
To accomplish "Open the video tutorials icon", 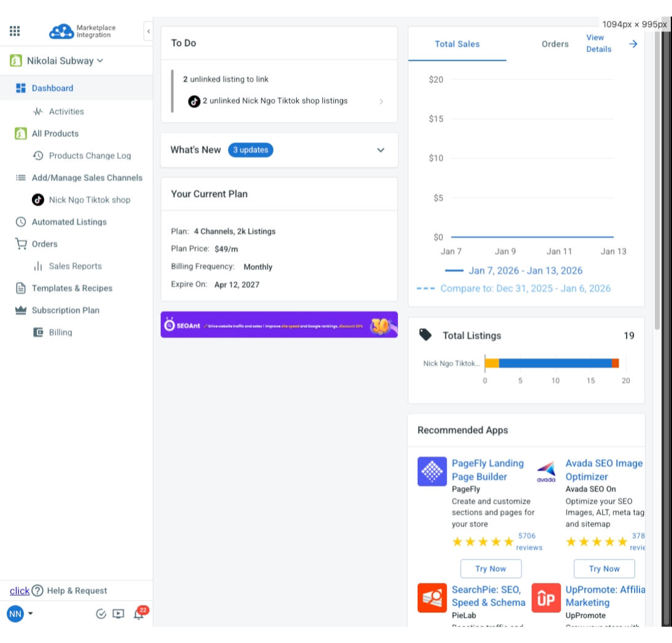I will (x=119, y=614).
